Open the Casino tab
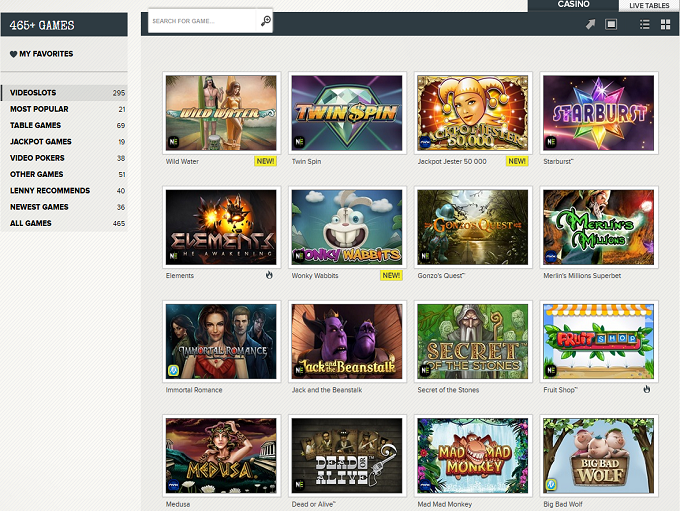 coord(573,5)
